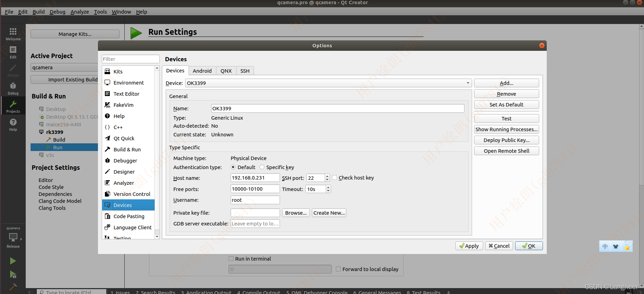Viewport: 644px width, 294px height.
Task: Click the Test device button
Action: pyautogui.click(x=506, y=119)
